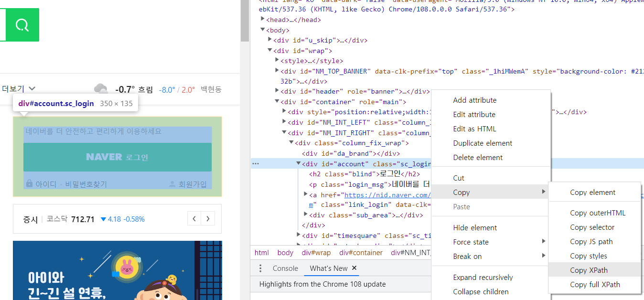Click the previous arrow in stock ticker

tap(194, 219)
